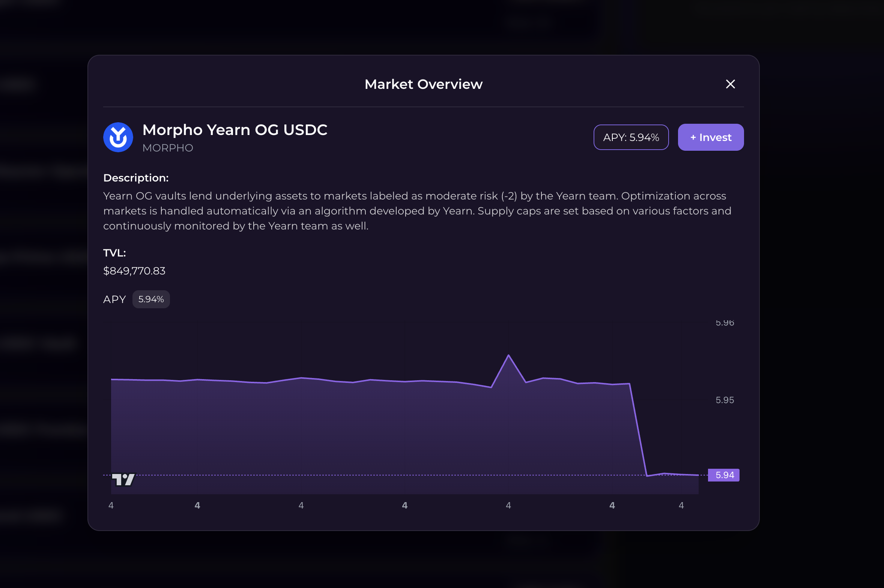Click the leftmost time-axis tick label

(111, 505)
